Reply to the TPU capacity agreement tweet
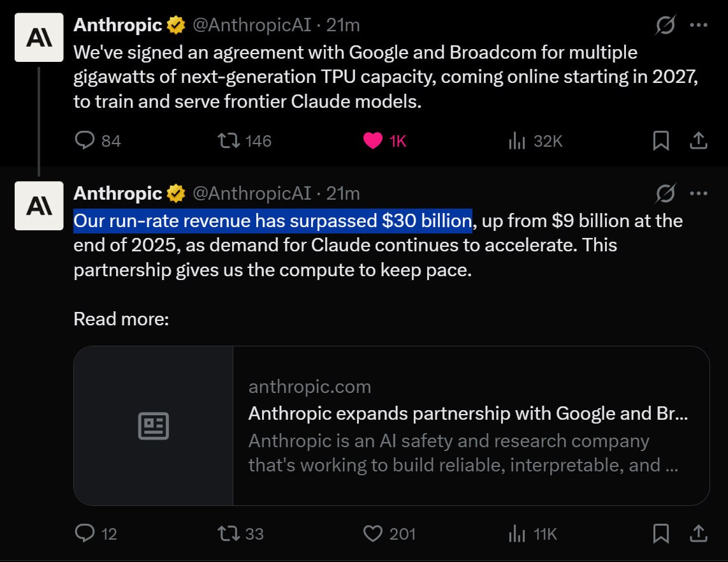The width and height of the screenshot is (728, 562). (x=85, y=140)
